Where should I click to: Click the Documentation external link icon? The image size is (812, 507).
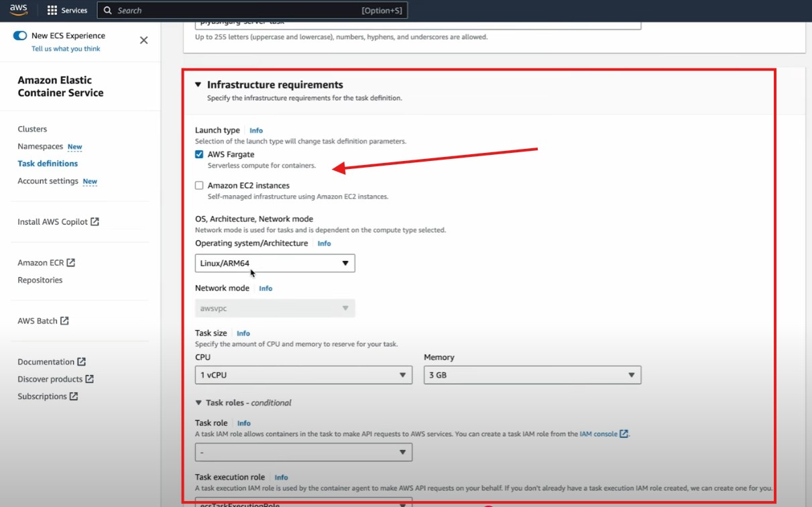(x=81, y=361)
